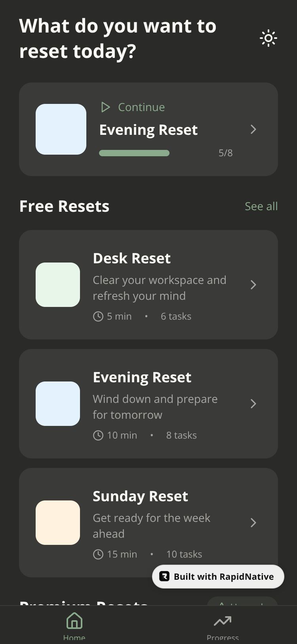The width and height of the screenshot is (297, 644).
Task: Expand the Sunday Reset chevron arrow
Action: tap(253, 523)
